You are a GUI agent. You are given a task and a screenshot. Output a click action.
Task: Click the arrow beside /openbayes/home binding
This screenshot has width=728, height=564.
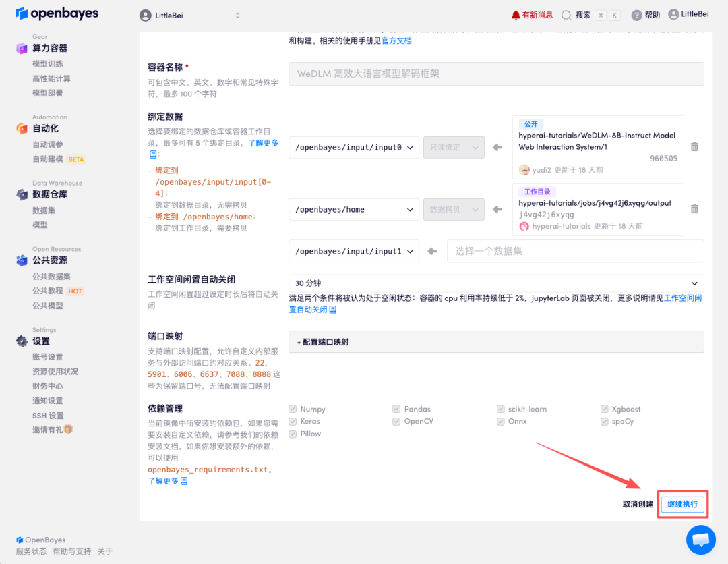click(x=497, y=210)
